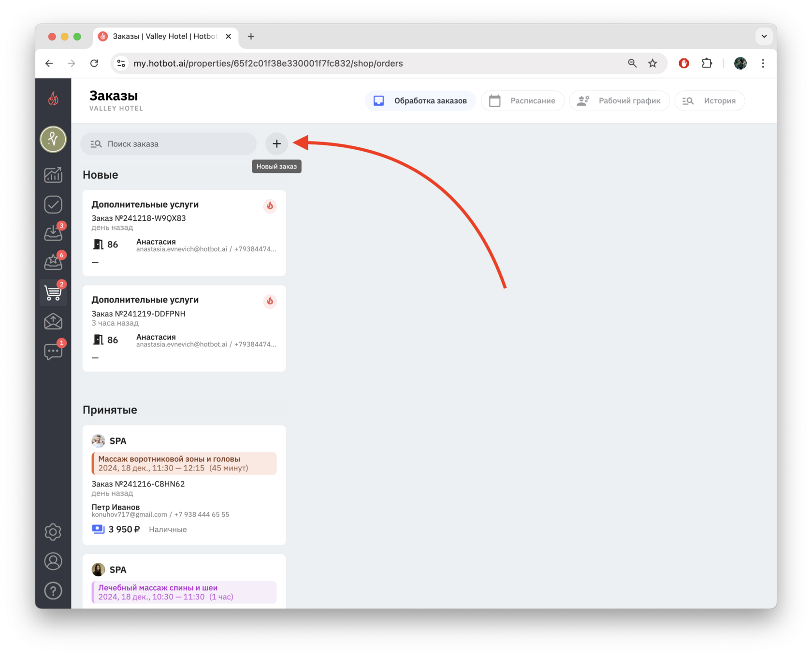Keep Обработка заказов view selected
This screenshot has height=655, width=812.
pos(420,100)
